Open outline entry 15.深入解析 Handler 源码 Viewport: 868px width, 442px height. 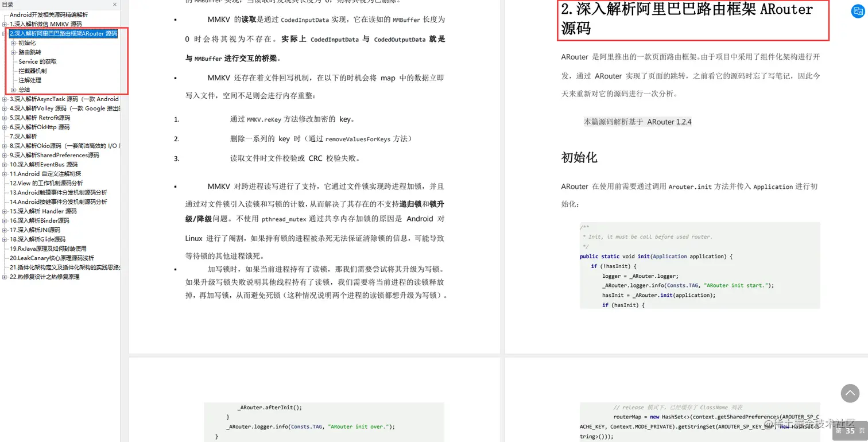click(x=43, y=211)
